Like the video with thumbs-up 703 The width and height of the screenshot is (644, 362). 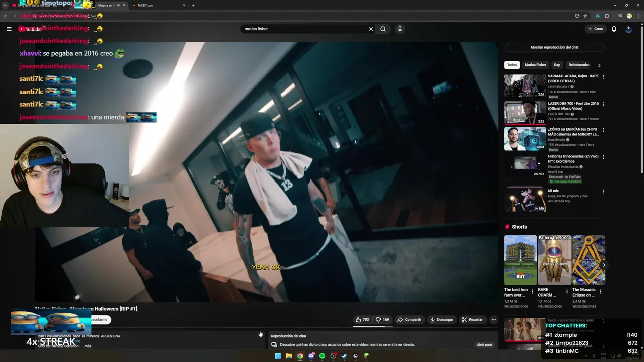pos(362,320)
